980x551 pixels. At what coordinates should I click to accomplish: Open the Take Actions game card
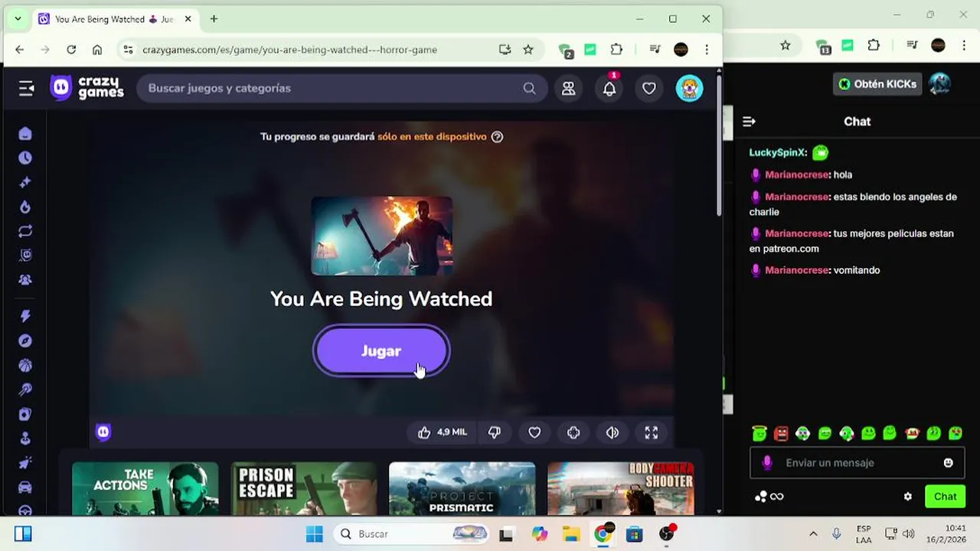click(145, 488)
